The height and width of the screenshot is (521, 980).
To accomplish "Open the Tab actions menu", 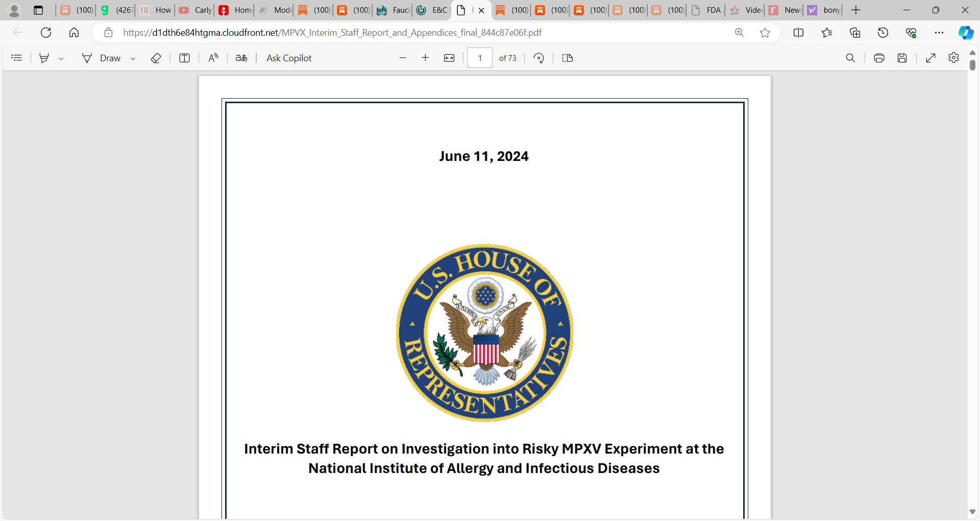I will 38,10.
